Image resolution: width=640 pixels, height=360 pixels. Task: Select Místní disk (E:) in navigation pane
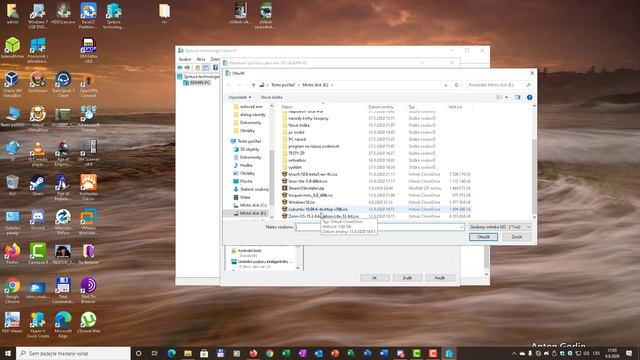(x=249, y=213)
